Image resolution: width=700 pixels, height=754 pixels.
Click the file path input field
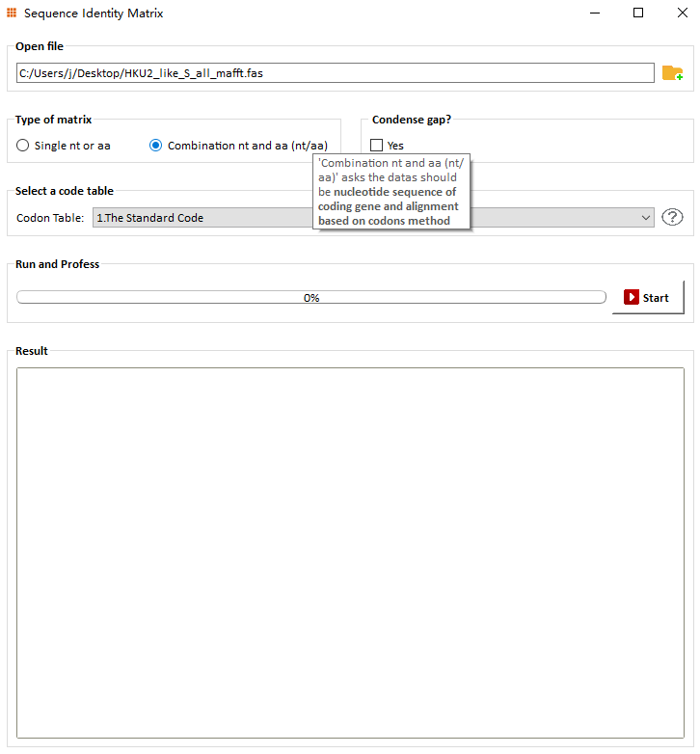click(x=336, y=73)
